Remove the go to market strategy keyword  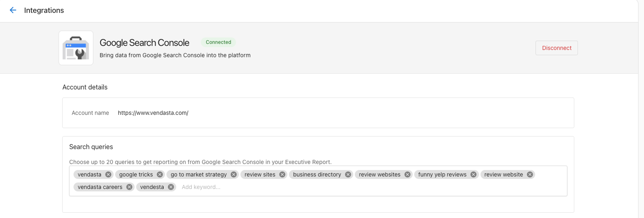(x=234, y=175)
